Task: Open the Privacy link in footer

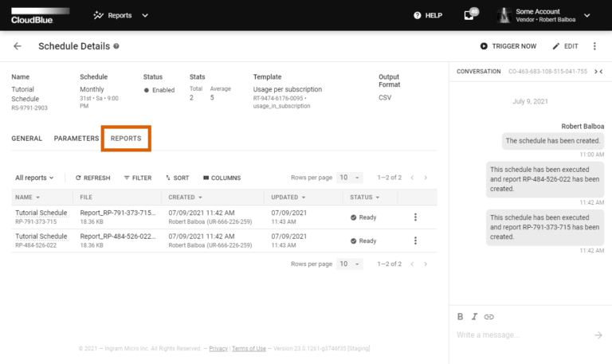Action: click(218, 348)
